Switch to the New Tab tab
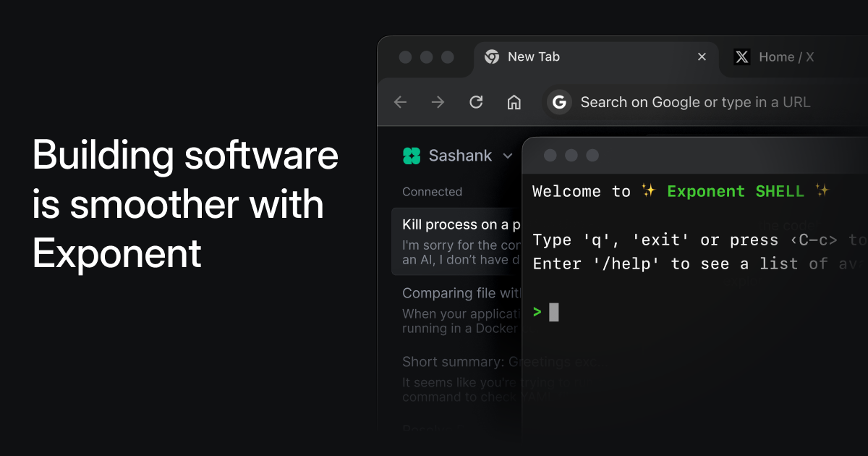868x456 pixels. point(597,57)
